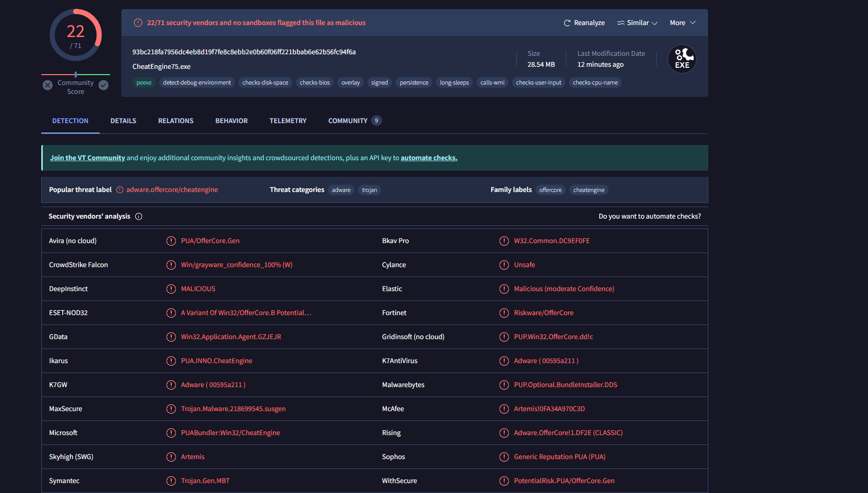
Task: Click the Artemis!0FA34A970C3D result for McAfee
Action: pyautogui.click(x=550, y=409)
